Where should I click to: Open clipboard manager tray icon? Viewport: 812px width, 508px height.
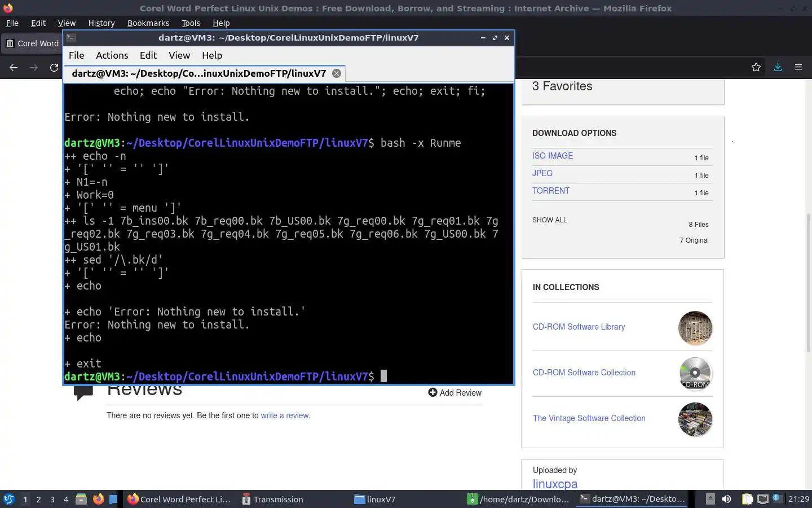point(747,499)
